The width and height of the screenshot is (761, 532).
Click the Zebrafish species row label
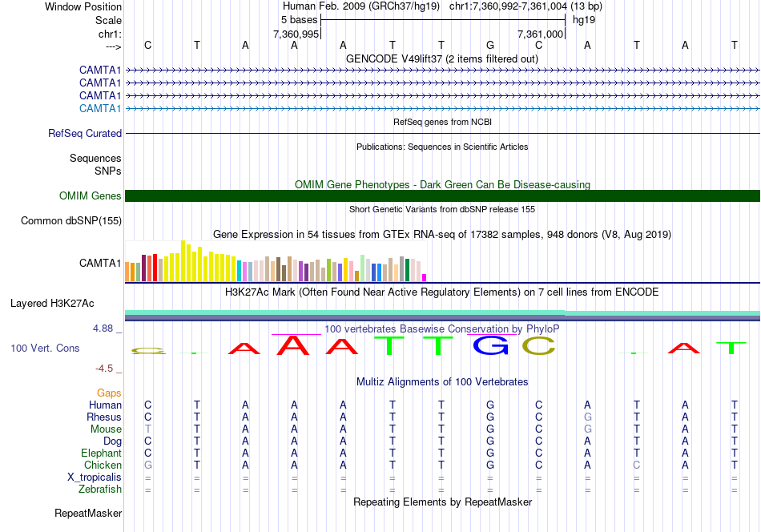[x=100, y=490]
